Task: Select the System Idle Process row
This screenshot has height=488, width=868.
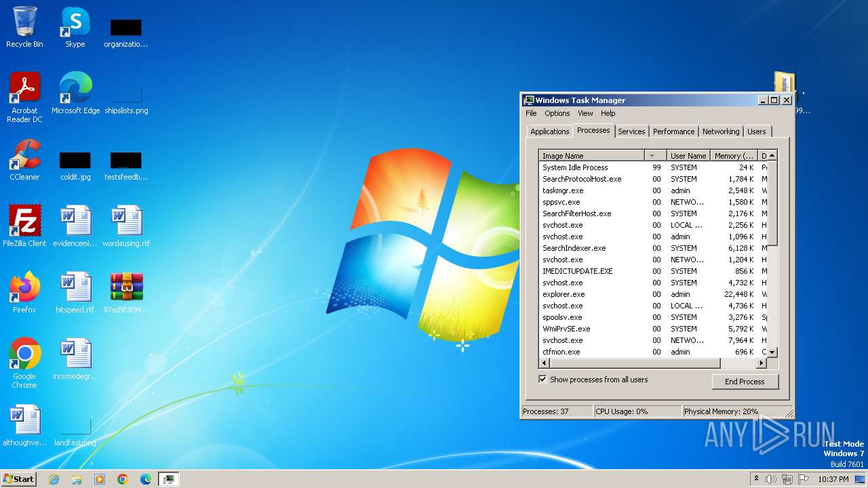Action: click(653, 167)
